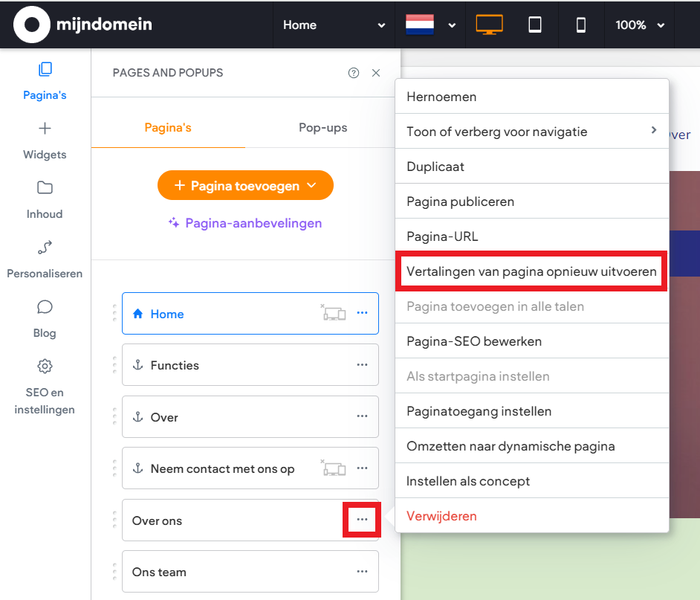The width and height of the screenshot is (700, 600).
Task: Switch to desktop view
Action: coord(489,25)
